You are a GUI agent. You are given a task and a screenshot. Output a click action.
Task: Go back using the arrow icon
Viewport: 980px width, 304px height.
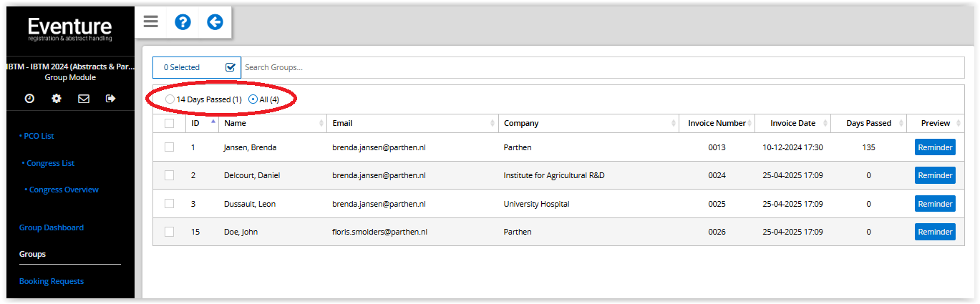point(215,22)
